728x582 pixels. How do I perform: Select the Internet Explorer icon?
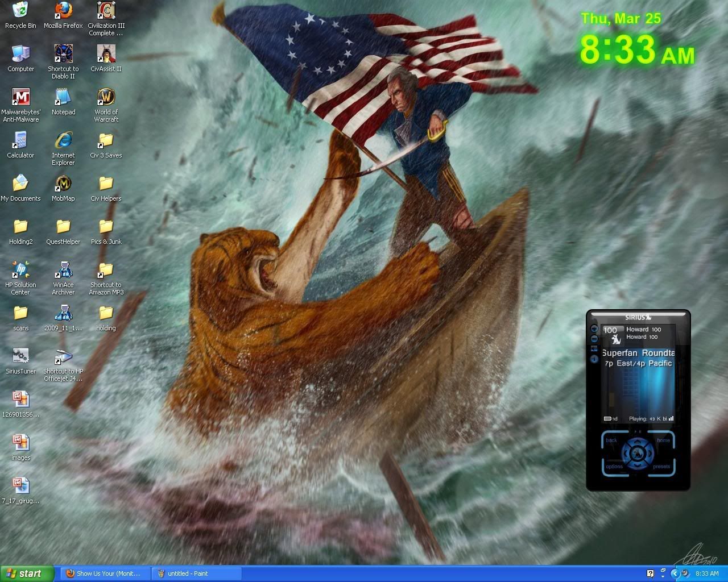click(63, 148)
